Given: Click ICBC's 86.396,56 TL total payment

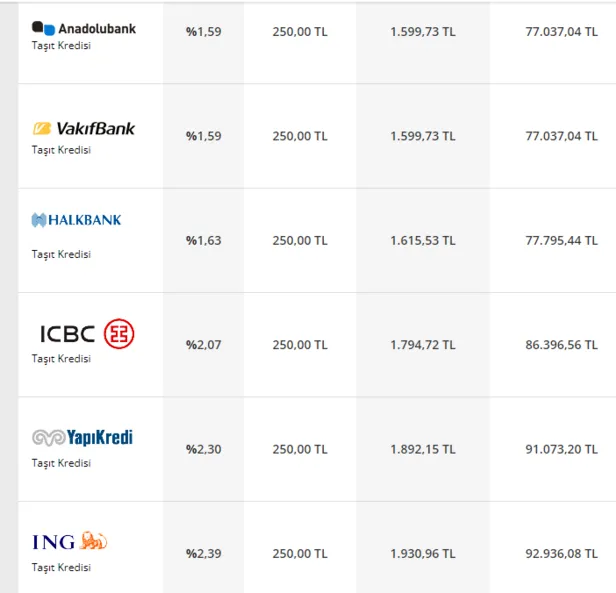Looking at the screenshot, I should 561,345.
